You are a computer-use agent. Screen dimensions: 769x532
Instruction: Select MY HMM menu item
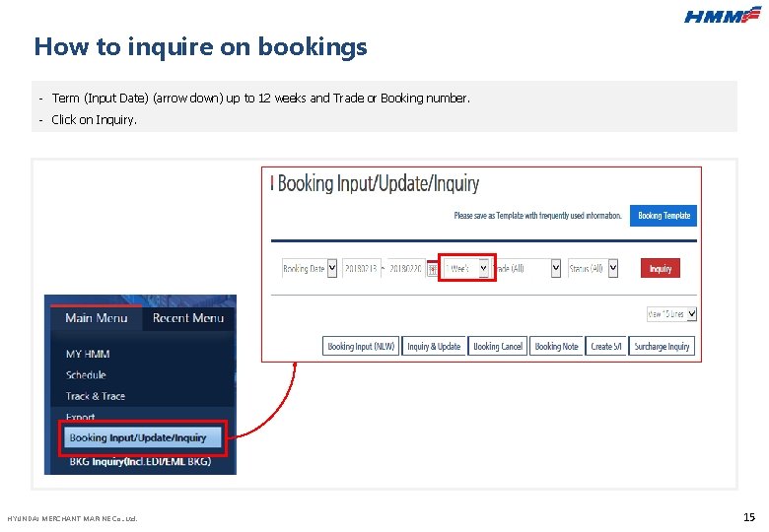pyautogui.click(x=88, y=354)
